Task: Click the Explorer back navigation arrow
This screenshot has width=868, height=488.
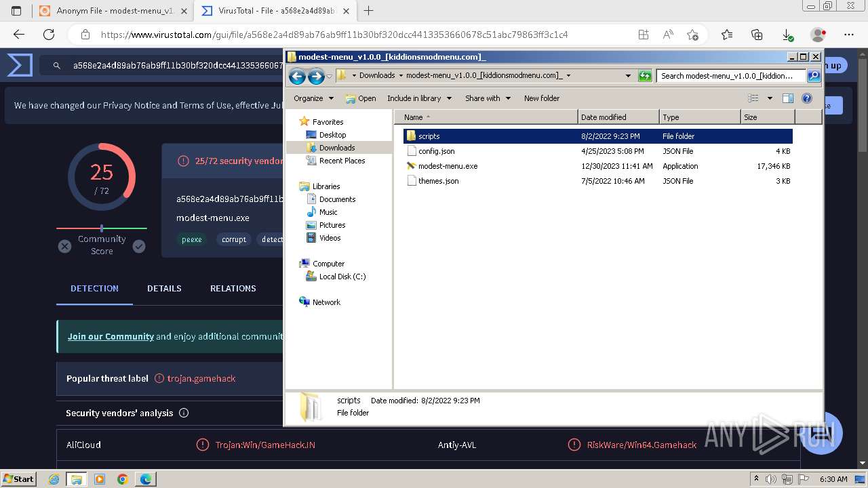Action: click(x=297, y=76)
